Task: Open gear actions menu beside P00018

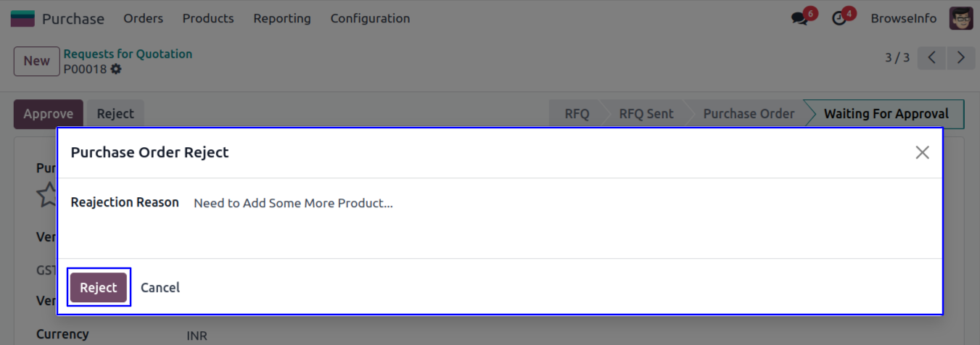Action: click(x=116, y=70)
